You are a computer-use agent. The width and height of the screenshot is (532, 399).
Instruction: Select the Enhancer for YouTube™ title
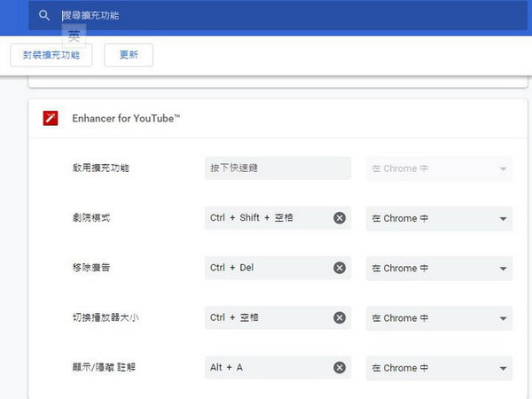126,119
